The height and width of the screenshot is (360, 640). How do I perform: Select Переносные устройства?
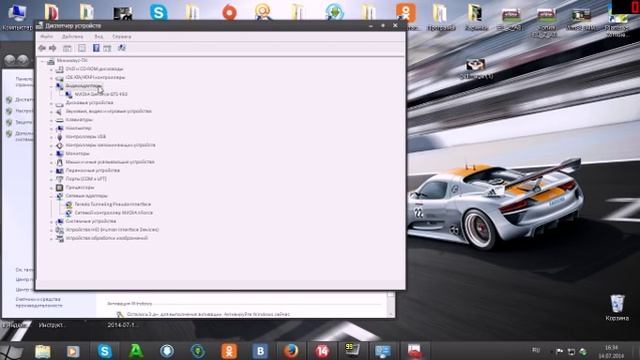pyautogui.click(x=92, y=171)
